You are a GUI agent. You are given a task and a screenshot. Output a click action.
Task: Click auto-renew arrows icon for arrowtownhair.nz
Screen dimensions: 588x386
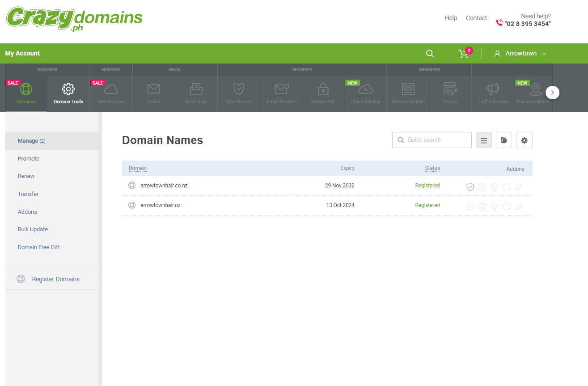[507, 207]
